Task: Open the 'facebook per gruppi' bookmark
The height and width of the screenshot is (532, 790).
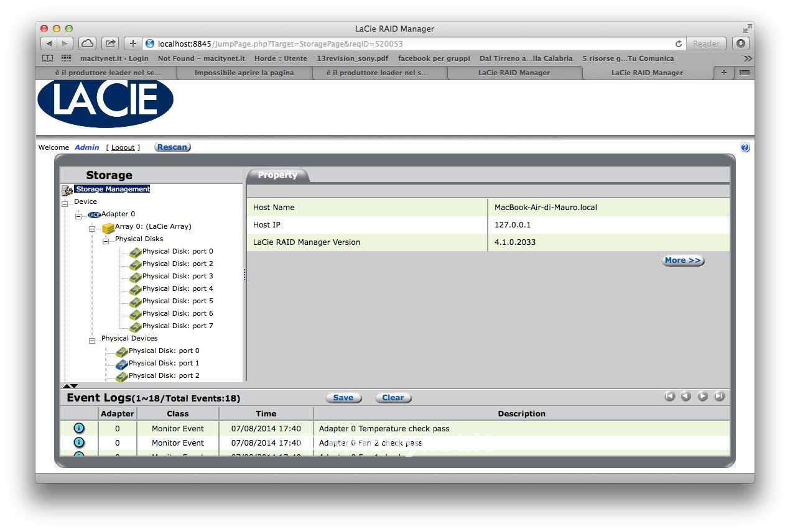Action: tap(434, 58)
